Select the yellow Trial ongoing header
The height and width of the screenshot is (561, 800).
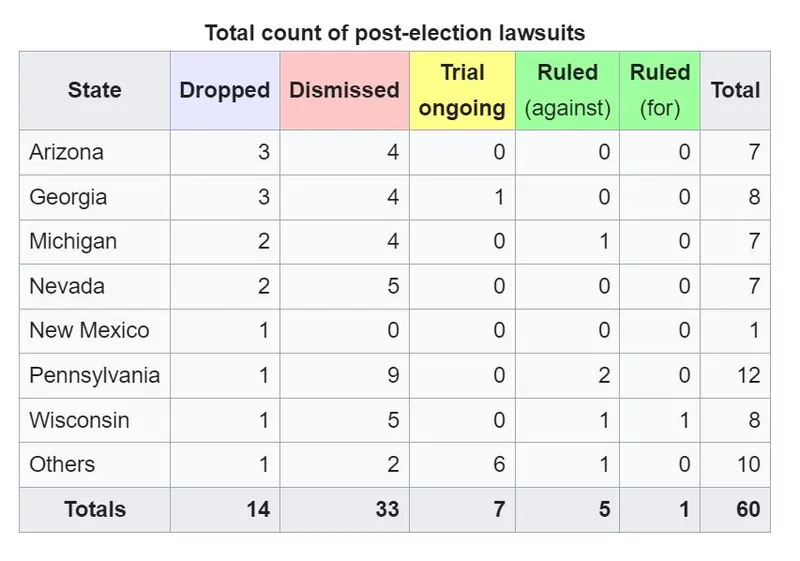coord(462,90)
